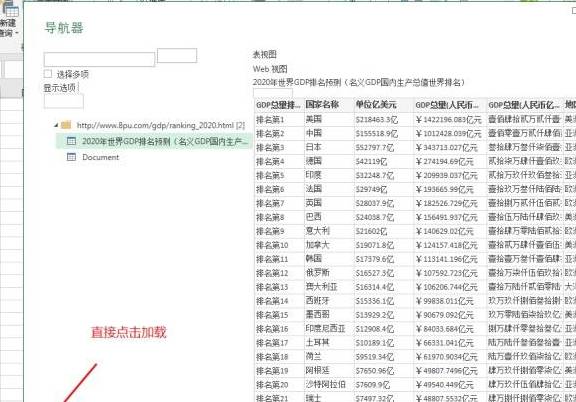Click the $218463.3亿 cell
The width and height of the screenshot is (576, 402).
click(x=384, y=119)
